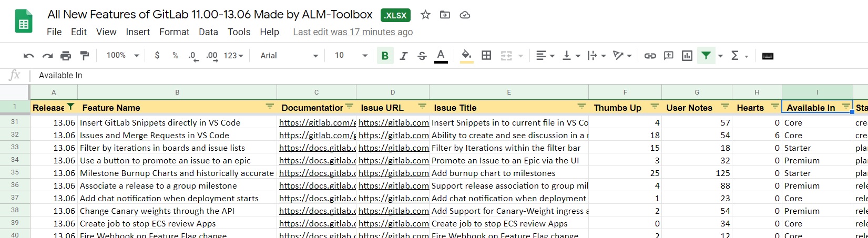Open the fill color paint bucket

pos(466,56)
